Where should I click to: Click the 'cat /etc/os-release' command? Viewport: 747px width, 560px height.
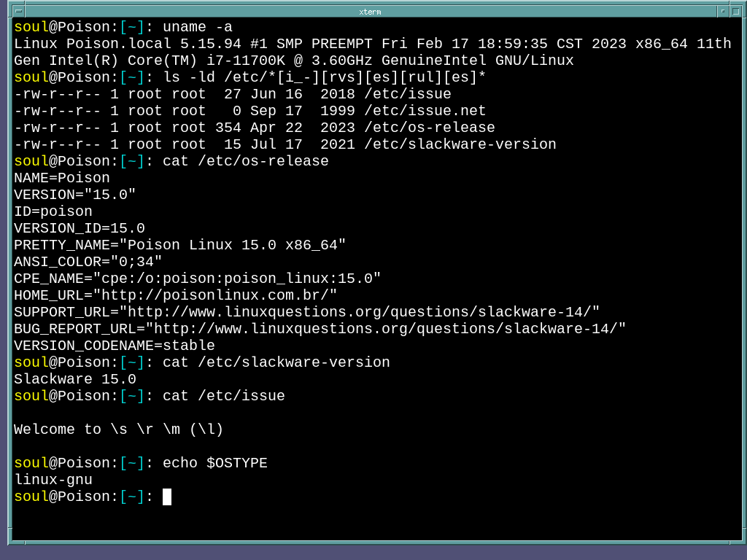click(x=245, y=161)
